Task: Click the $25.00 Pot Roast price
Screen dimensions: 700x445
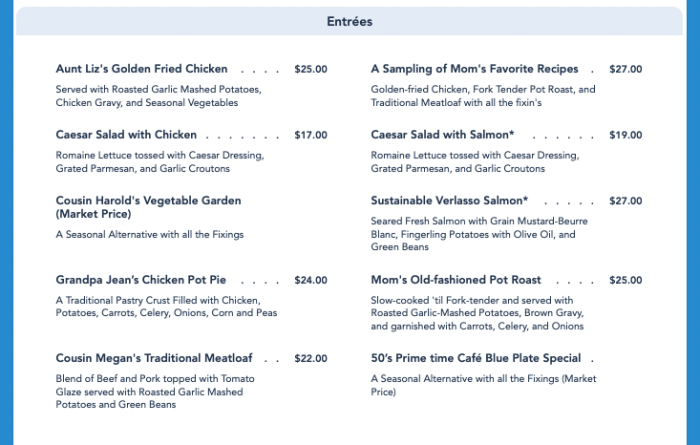Action: point(625,280)
